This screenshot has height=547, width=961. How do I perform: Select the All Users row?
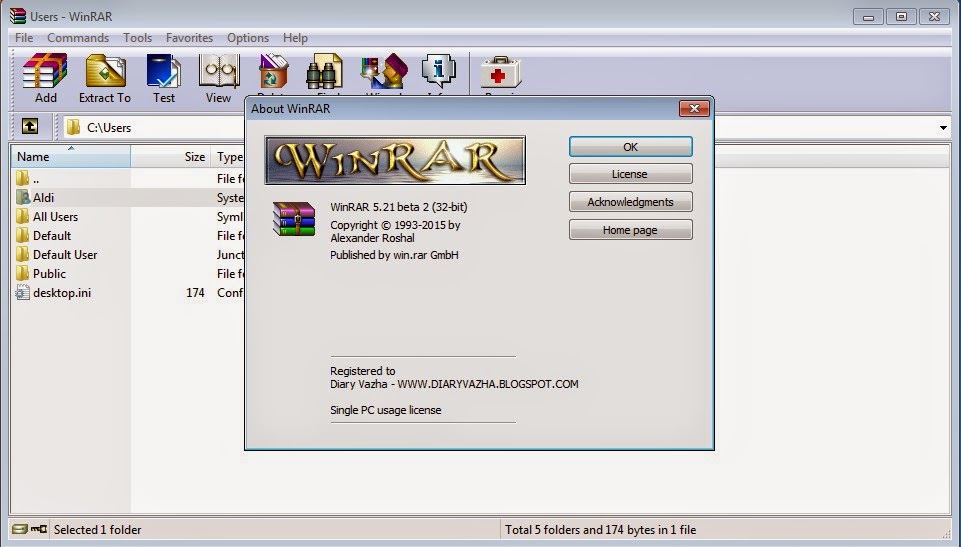[x=129, y=216]
